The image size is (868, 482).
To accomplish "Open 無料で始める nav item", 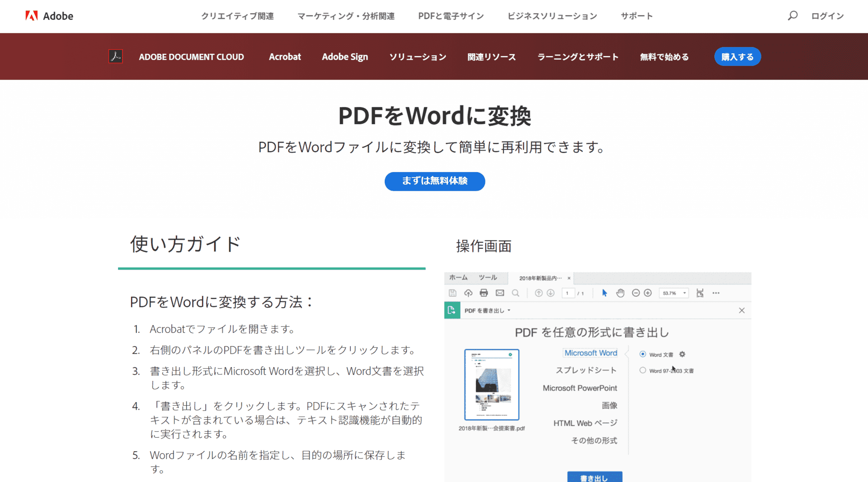I will pyautogui.click(x=665, y=57).
